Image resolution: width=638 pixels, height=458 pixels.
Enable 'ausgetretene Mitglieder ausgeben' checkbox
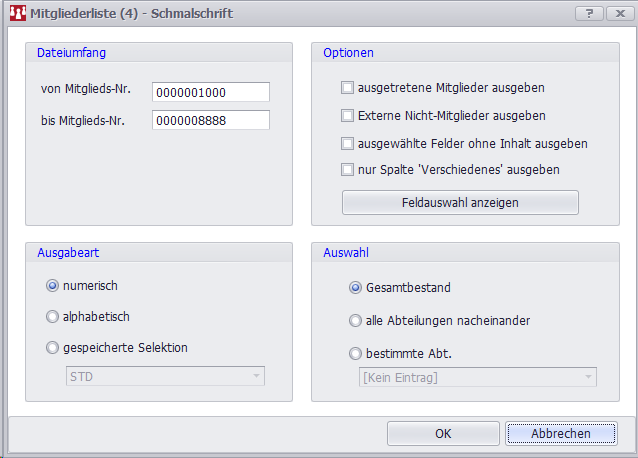point(348,88)
